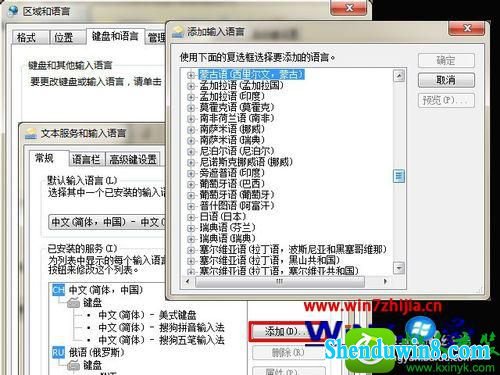Select 旁遮普语(印度) entry
The width and height of the screenshot is (500, 375).
[232, 173]
